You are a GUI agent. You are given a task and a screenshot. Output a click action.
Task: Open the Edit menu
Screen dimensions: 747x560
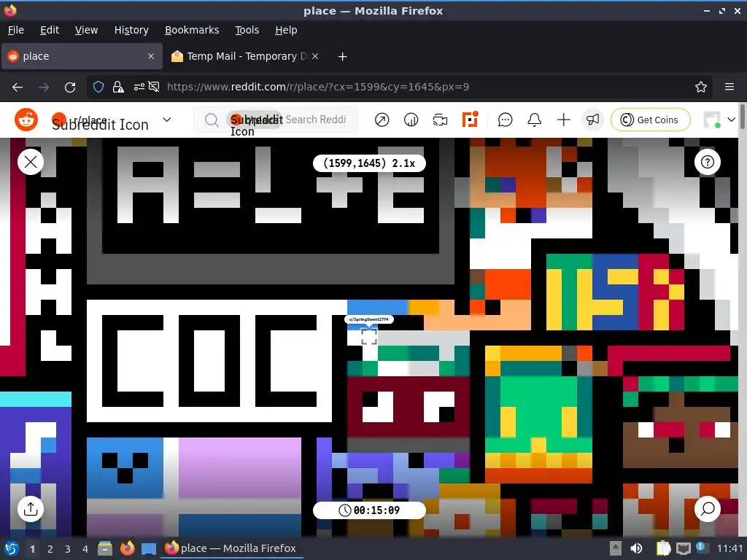click(x=50, y=30)
